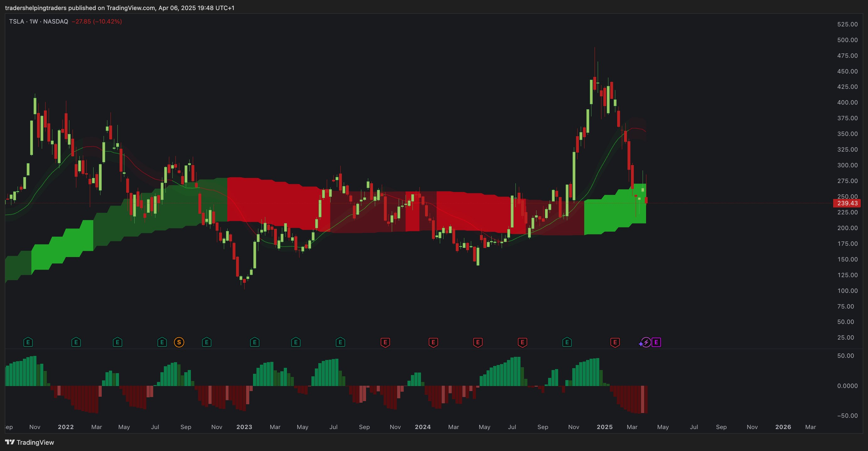Click the 2025 label on the time axis
Image resolution: width=868 pixels, height=451 pixels.
pyautogui.click(x=605, y=427)
